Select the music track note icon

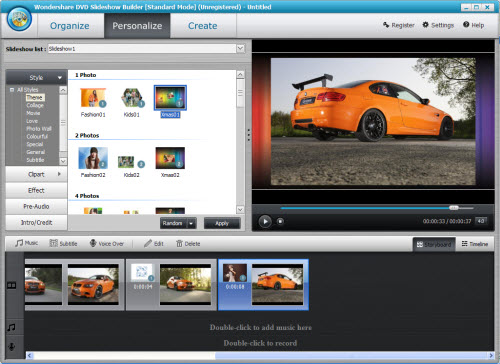click(x=12, y=327)
